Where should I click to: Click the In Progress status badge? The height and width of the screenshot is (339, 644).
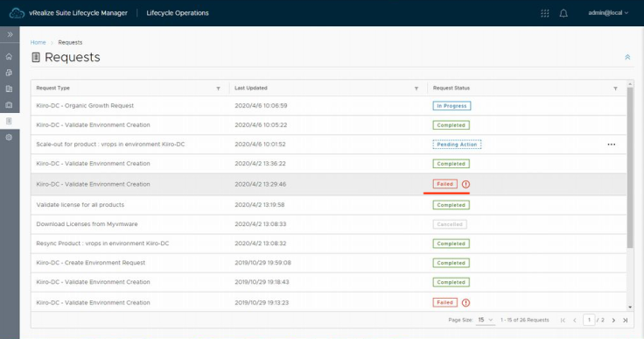coord(451,106)
